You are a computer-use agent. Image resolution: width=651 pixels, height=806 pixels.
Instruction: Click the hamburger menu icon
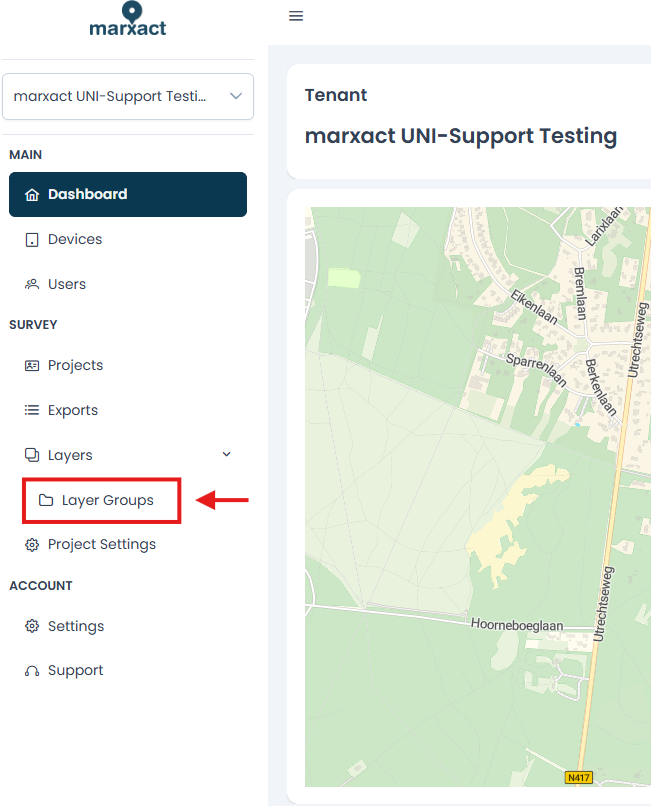click(x=296, y=16)
